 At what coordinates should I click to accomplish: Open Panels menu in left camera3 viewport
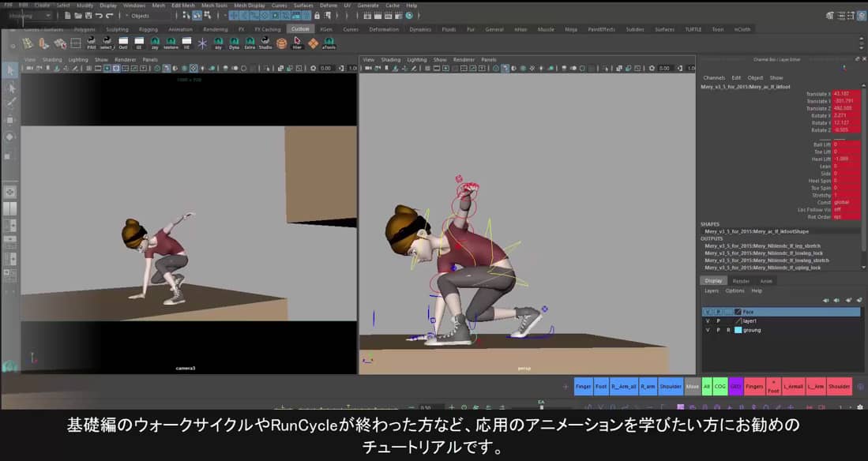tap(150, 60)
